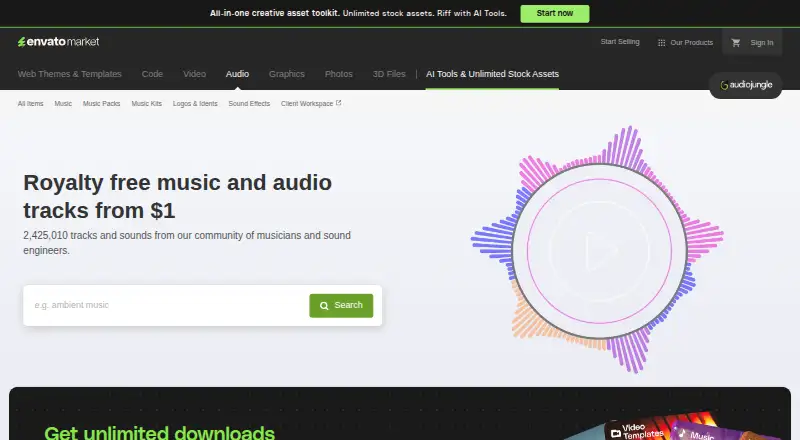Go to the All Items subcategory
The height and width of the screenshot is (440, 800).
(31, 104)
